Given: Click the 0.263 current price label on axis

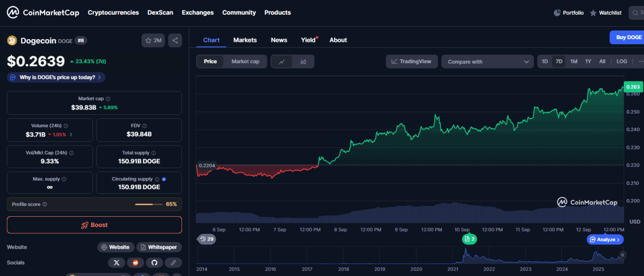Looking at the screenshot, I should coord(633,87).
